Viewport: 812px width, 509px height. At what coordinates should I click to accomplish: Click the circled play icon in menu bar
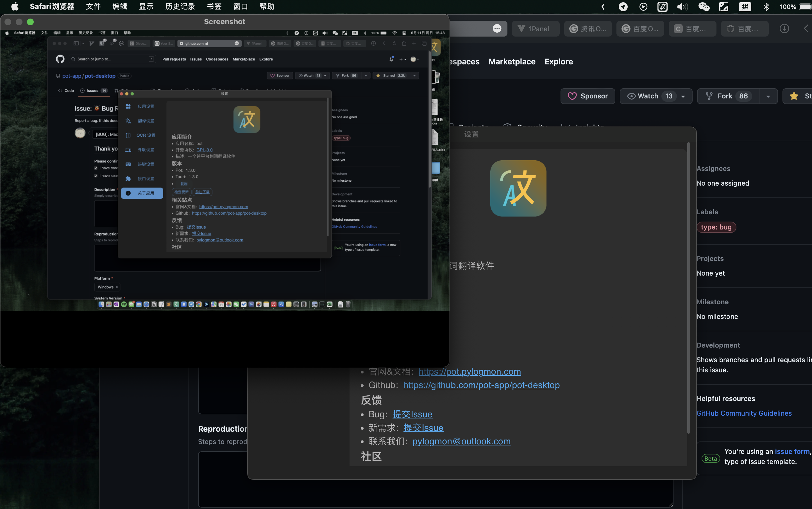click(643, 7)
